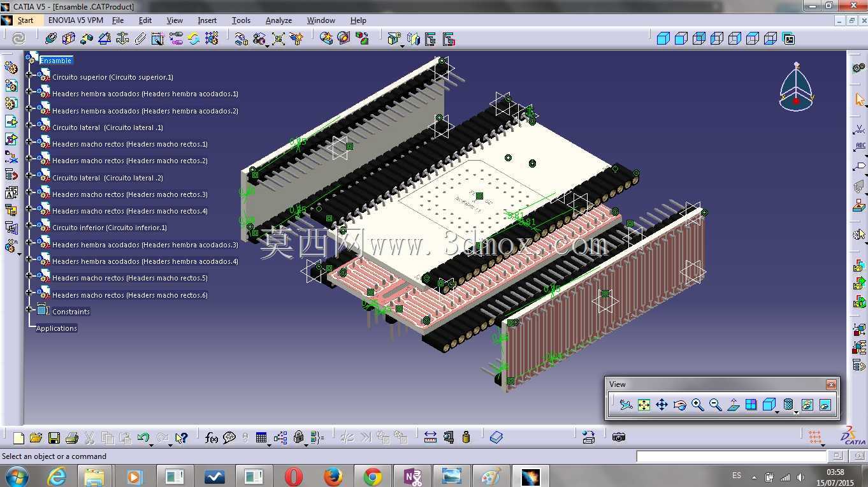
Task: Select Headers macho rectos.1 in tree
Action: click(130, 144)
